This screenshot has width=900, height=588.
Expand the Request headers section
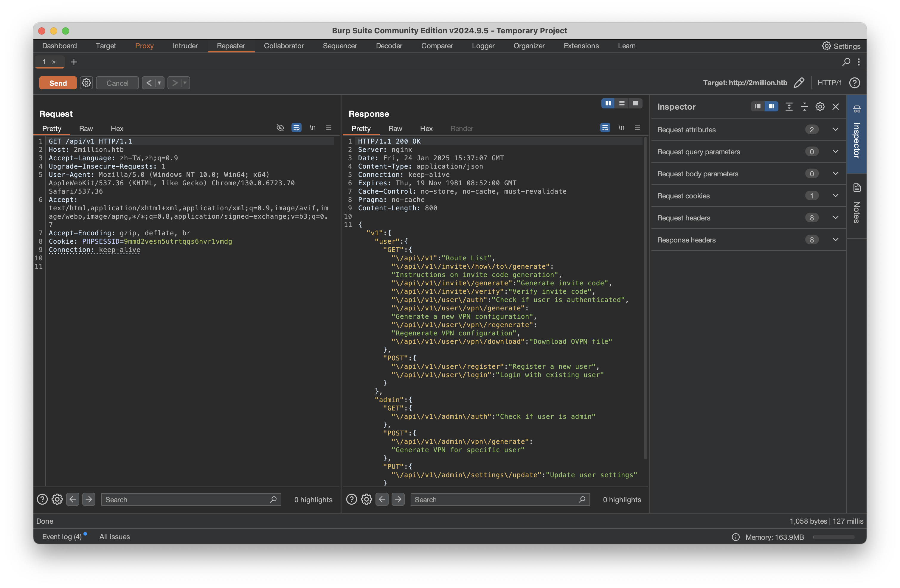[x=835, y=218]
